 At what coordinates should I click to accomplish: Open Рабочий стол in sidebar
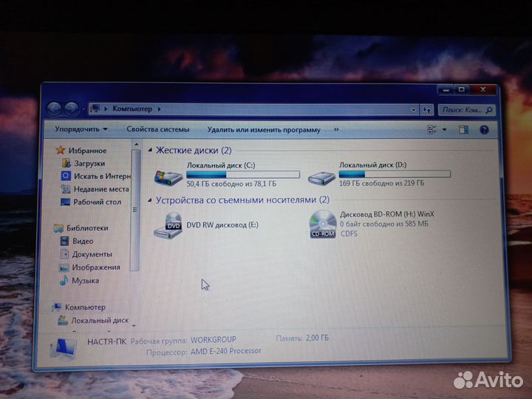point(97,202)
